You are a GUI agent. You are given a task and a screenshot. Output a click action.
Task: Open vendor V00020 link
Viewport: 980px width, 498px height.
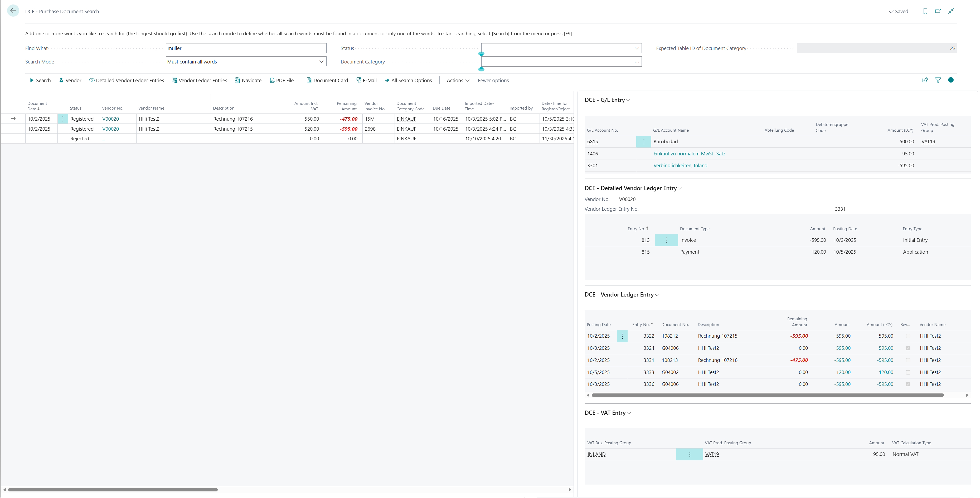[110, 119]
